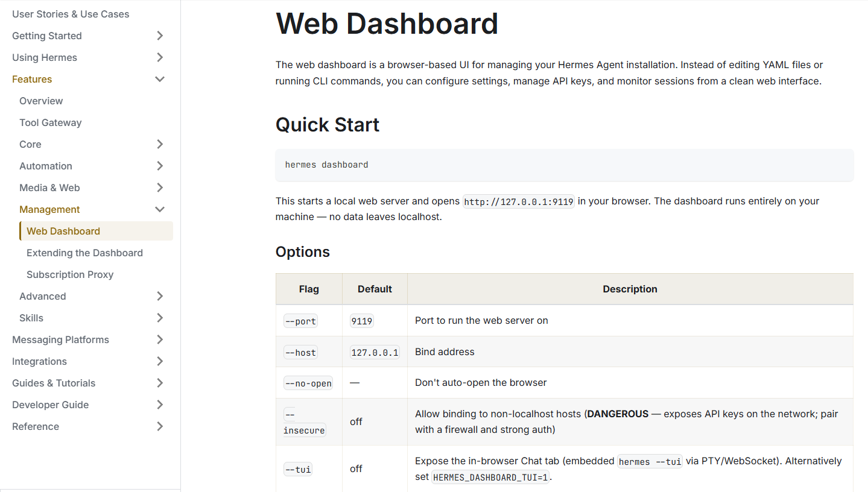
Task: Click the bold DANGEROUS warning text
Action: 618,414
